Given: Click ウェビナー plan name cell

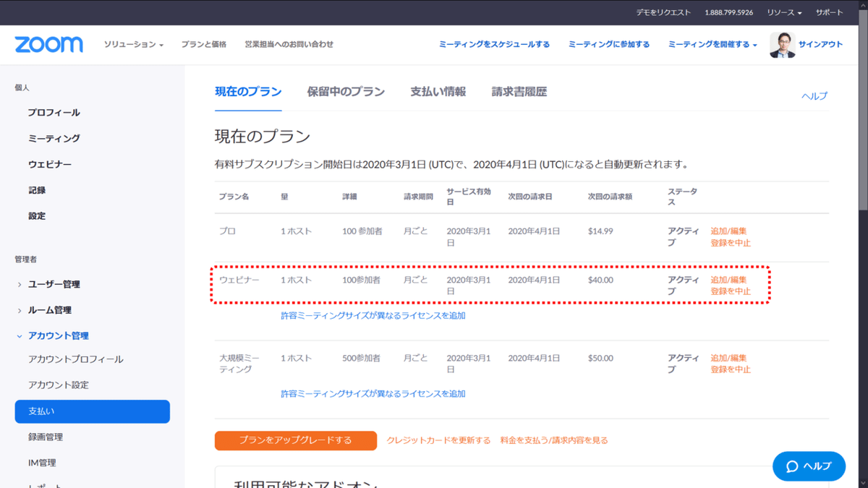Looking at the screenshot, I should pos(239,280).
